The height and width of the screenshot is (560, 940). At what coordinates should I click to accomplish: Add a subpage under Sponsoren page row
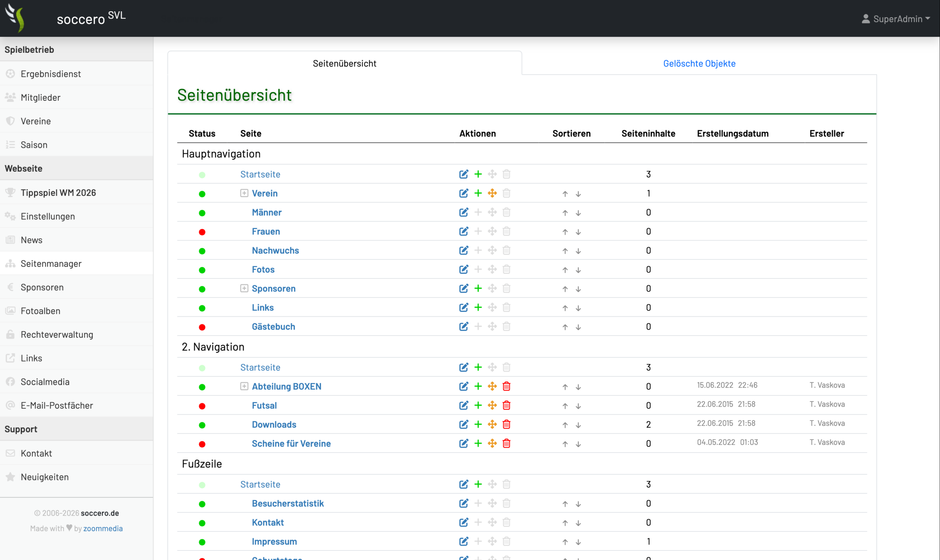[x=478, y=288]
